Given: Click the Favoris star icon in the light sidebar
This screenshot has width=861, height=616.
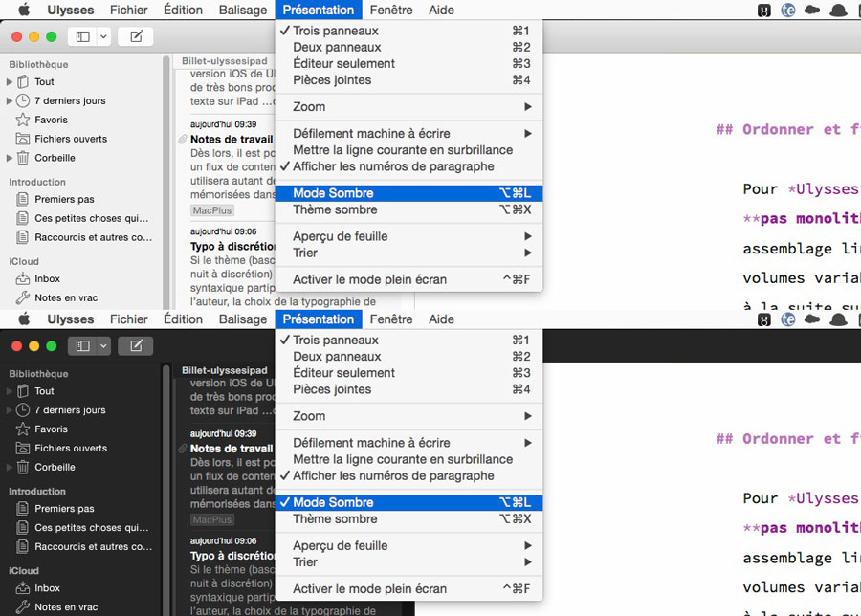Looking at the screenshot, I should coord(23,120).
